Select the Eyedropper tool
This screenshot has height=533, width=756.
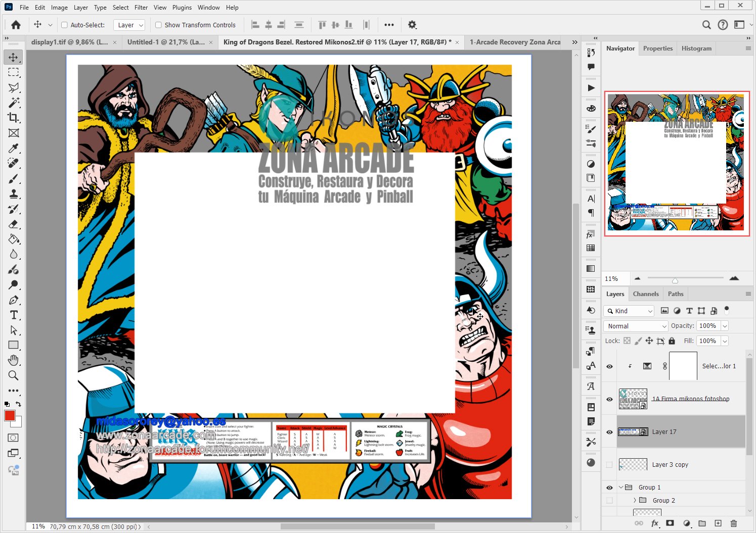13,148
